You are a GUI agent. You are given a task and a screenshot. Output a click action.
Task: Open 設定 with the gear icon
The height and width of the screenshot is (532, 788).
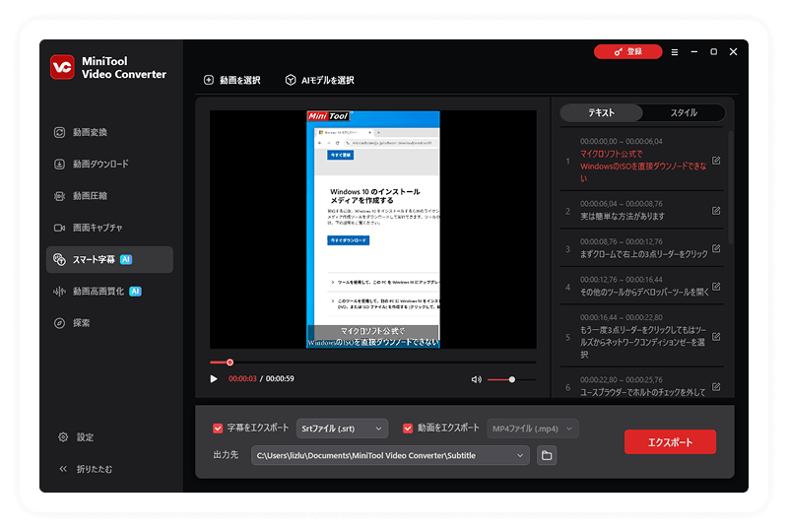pos(76,437)
